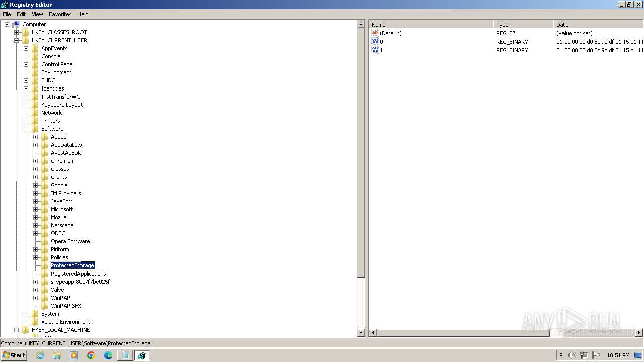Expand the Volatile Environment key

[x=26, y=322]
